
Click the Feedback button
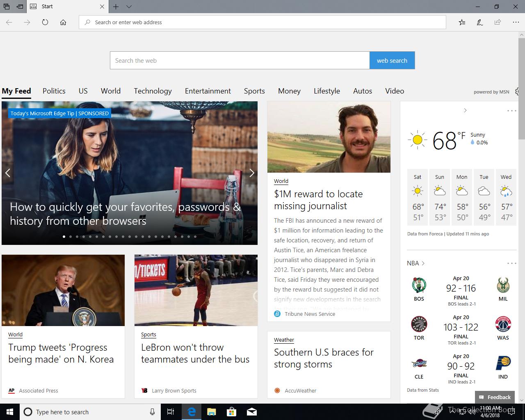point(495,397)
